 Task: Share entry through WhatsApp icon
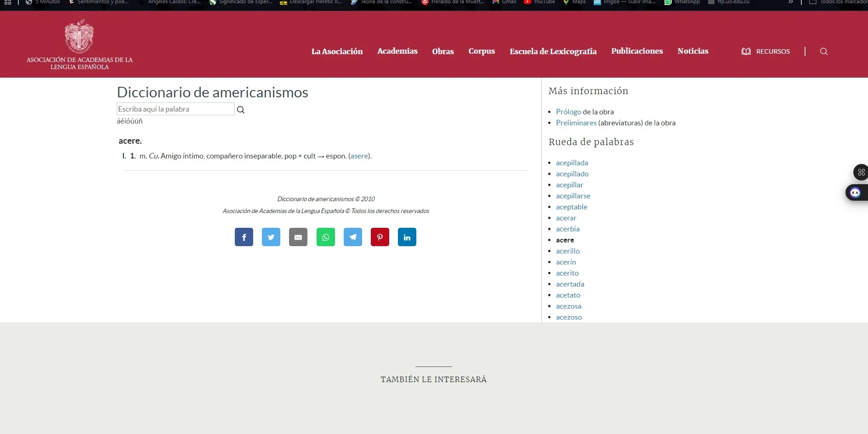click(x=326, y=237)
